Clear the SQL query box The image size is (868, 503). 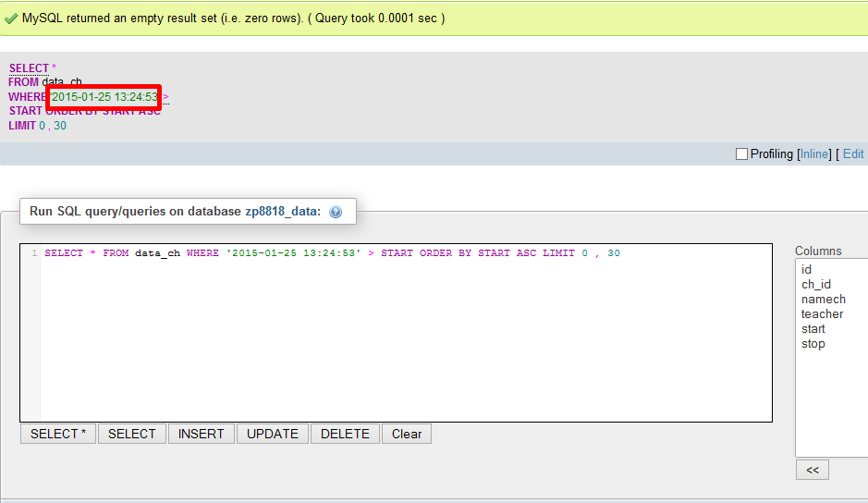pos(407,434)
